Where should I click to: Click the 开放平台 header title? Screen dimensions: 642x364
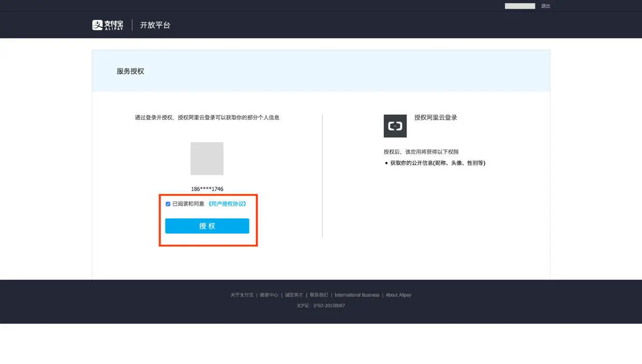click(x=155, y=25)
